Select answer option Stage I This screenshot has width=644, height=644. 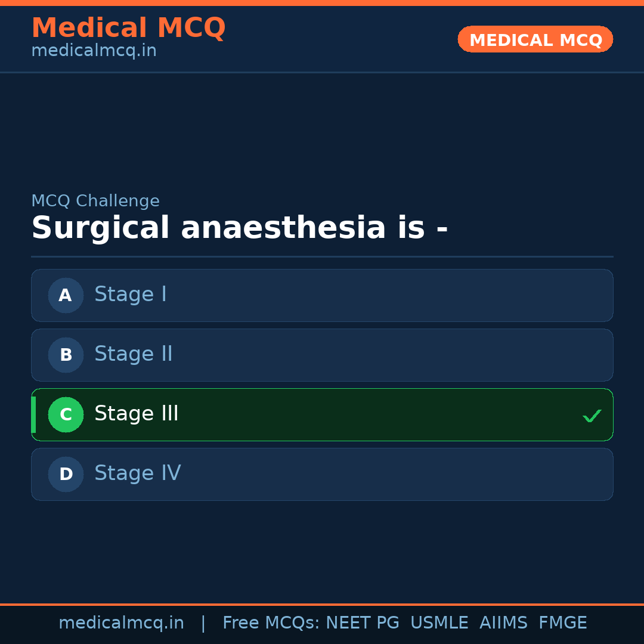coord(322,295)
